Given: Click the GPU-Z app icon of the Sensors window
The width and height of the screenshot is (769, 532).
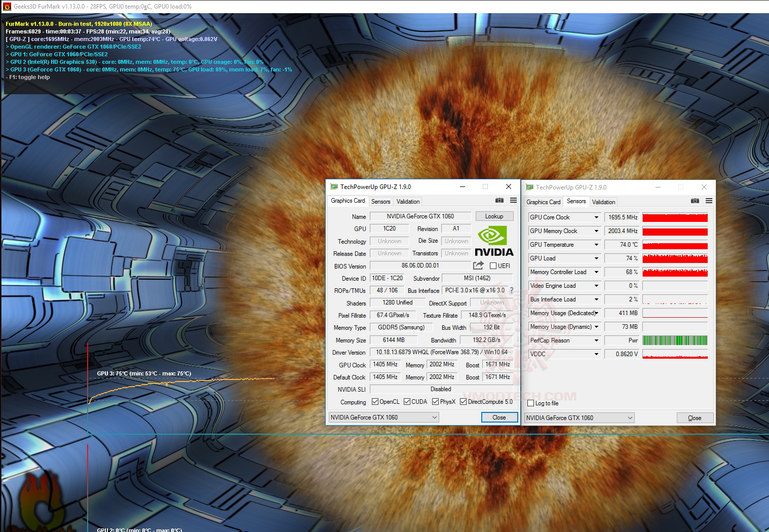Looking at the screenshot, I should (530, 187).
